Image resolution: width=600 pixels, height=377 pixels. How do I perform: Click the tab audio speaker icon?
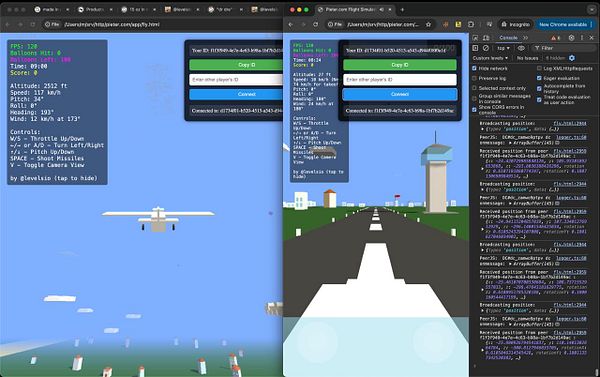pos(382,10)
